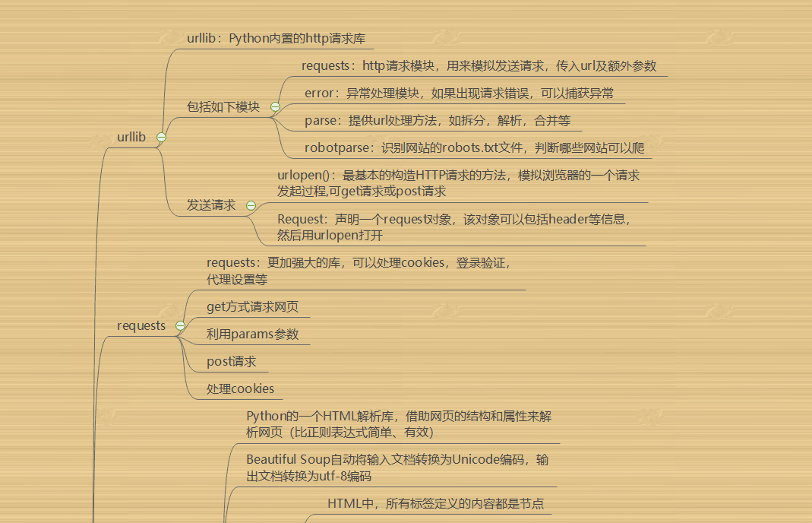Select the 'Request：声明一个request对象' node
Viewport: 812px width, 523px height.
[454, 227]
